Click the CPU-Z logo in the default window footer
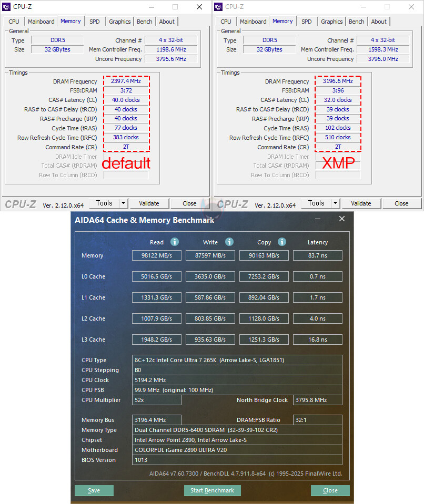 (x=21, y=204)
